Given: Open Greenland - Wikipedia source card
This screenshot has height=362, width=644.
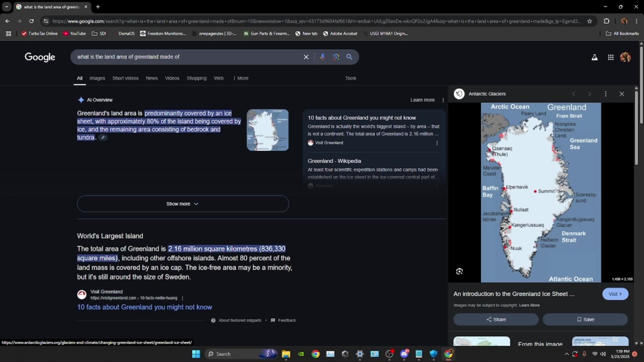Looking at the screenshot, I should click(x=373, y=169).
